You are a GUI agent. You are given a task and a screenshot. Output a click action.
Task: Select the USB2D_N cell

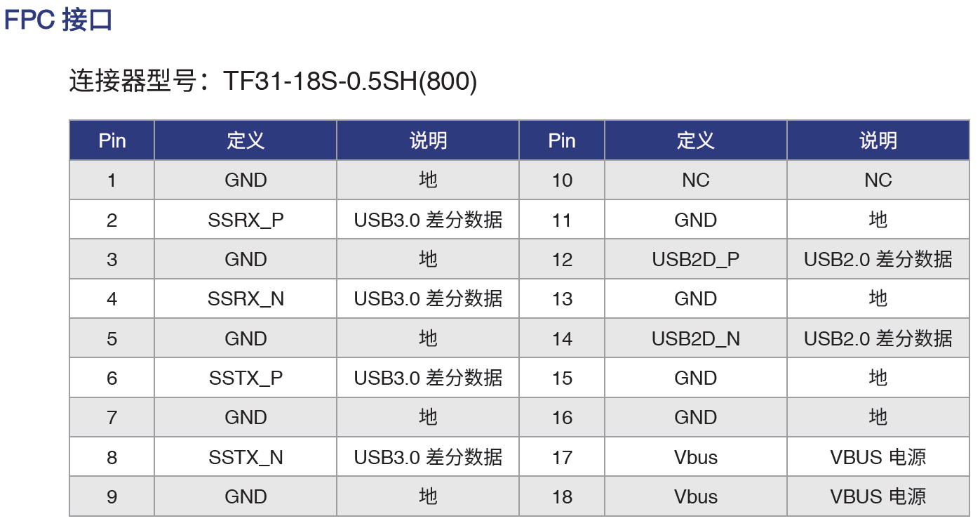(x=696, y=339)
